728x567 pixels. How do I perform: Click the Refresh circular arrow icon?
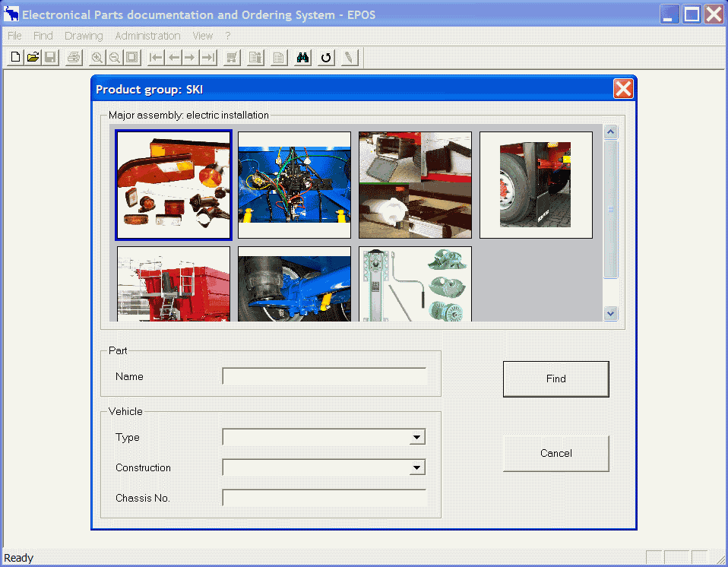(326, 58)
